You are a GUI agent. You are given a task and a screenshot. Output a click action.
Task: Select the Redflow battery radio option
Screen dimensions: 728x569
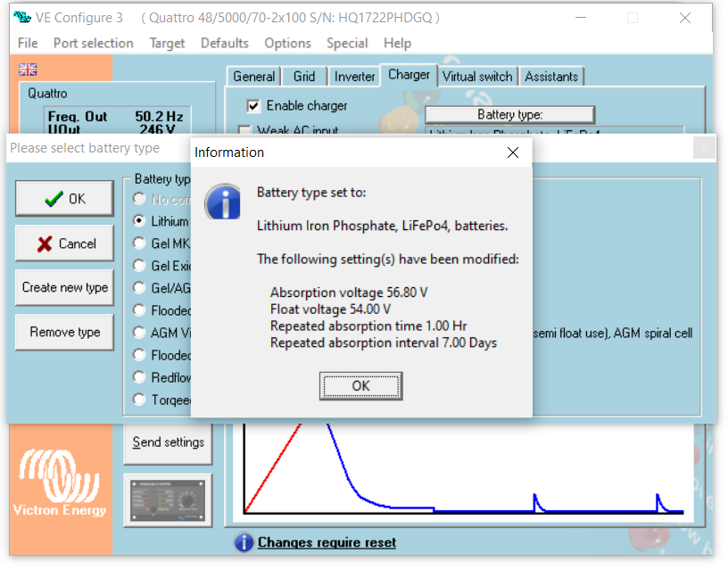point(139,377)
